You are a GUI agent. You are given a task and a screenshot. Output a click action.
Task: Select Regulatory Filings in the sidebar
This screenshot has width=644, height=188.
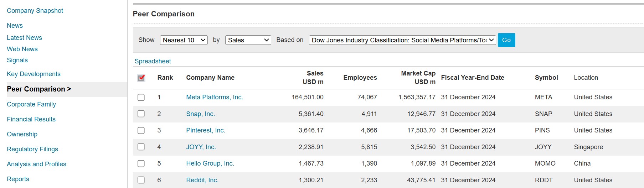click(x=32, y=149)
